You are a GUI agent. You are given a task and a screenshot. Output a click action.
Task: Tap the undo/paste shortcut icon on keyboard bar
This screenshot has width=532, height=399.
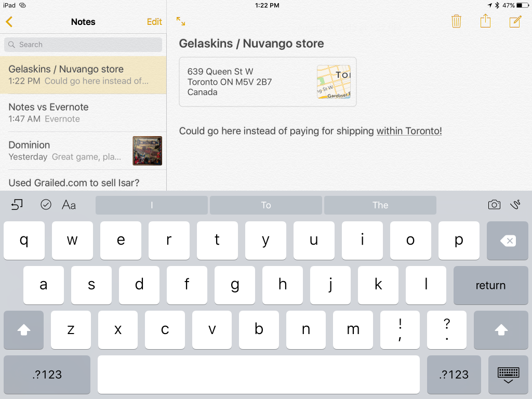[17, 205]
